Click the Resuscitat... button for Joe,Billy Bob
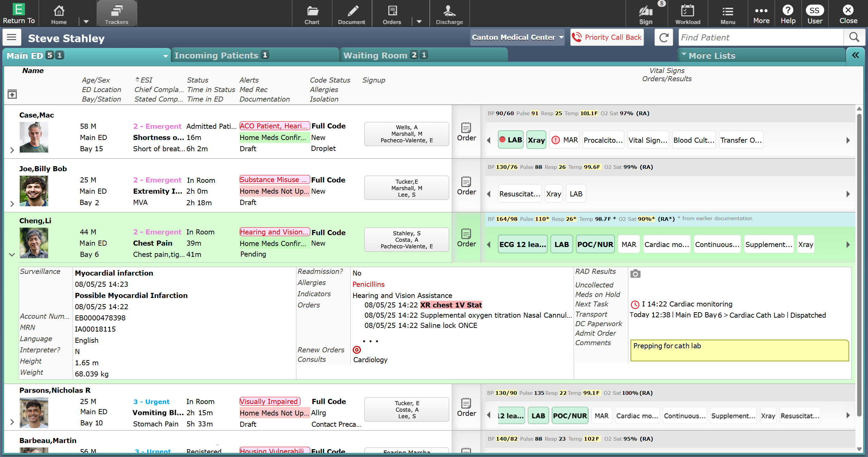Screen dimensions: 868x457 point(519,194)
